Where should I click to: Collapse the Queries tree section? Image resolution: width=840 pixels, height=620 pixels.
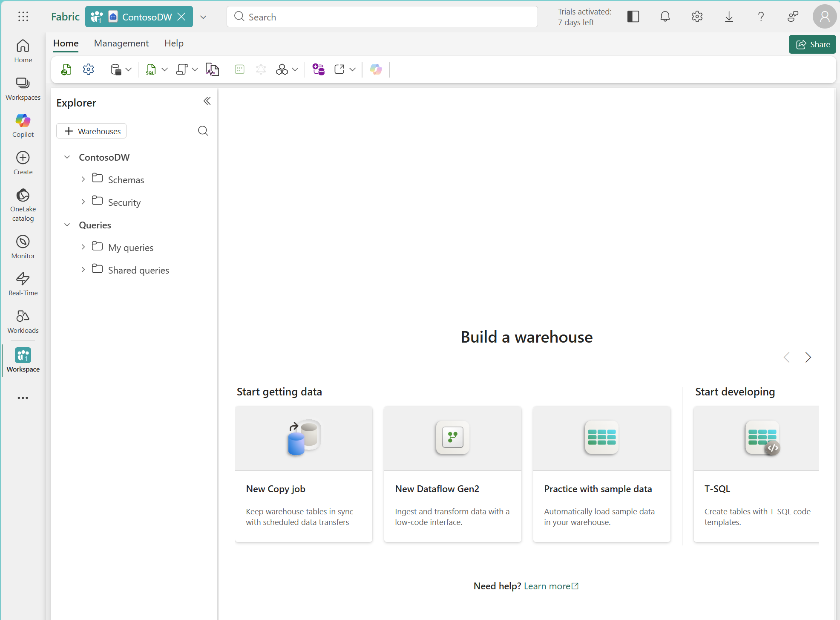click(67, 225)
